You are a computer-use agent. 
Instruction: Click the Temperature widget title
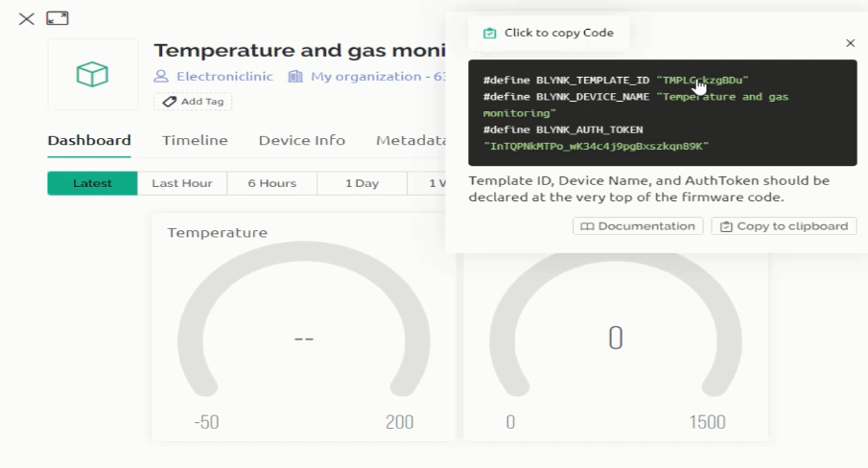(218, 232)
